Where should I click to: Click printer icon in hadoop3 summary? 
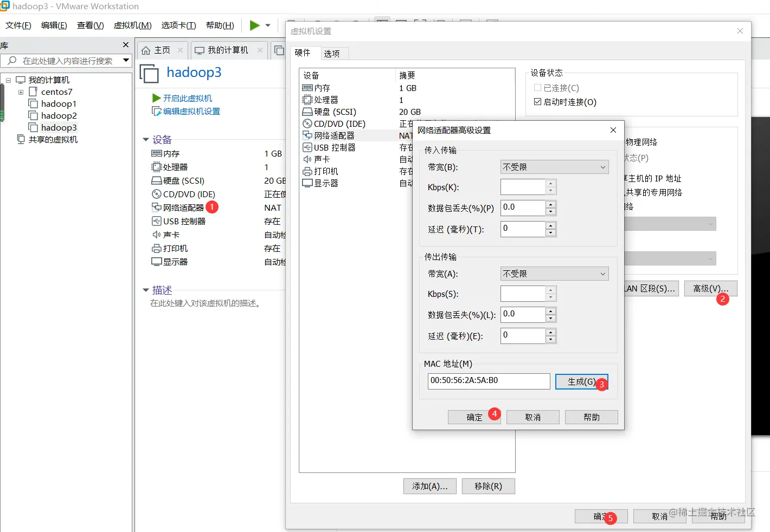click(x=156, y=248)
